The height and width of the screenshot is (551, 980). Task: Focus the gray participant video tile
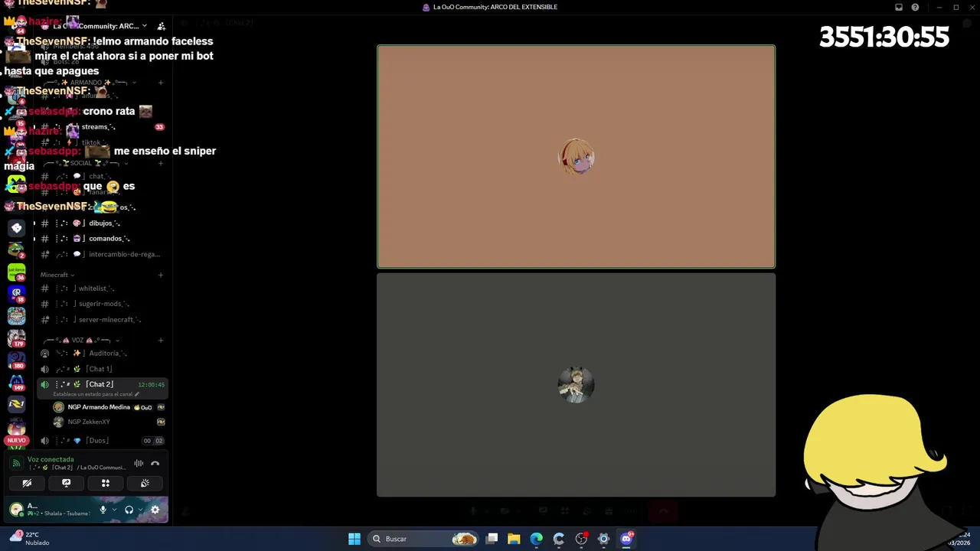point(576,385)
